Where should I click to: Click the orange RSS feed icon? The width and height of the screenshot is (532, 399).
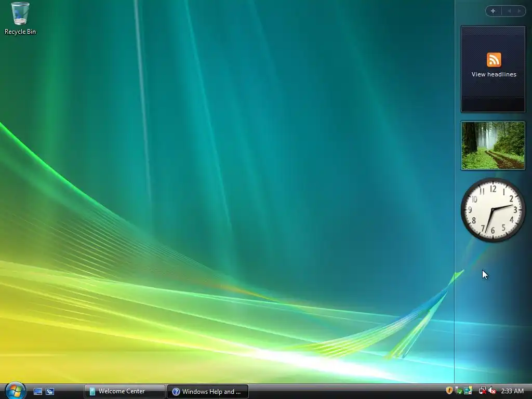[494, 60]
